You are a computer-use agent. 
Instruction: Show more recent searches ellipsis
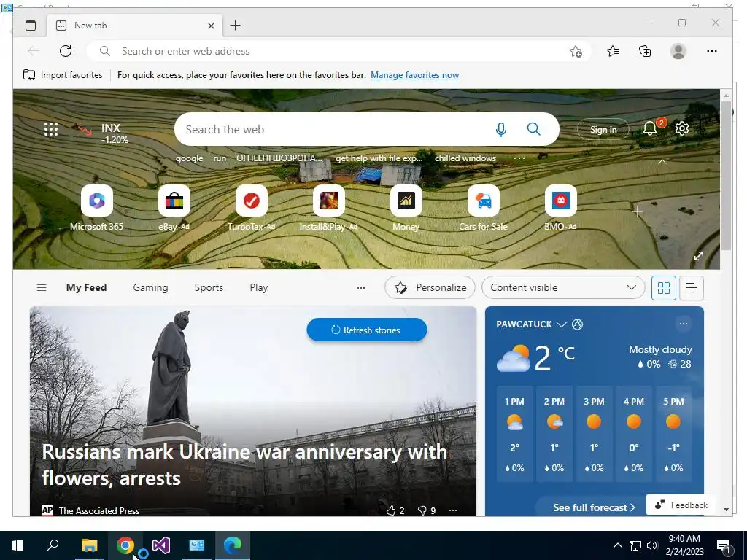click(x=519, y=158)
